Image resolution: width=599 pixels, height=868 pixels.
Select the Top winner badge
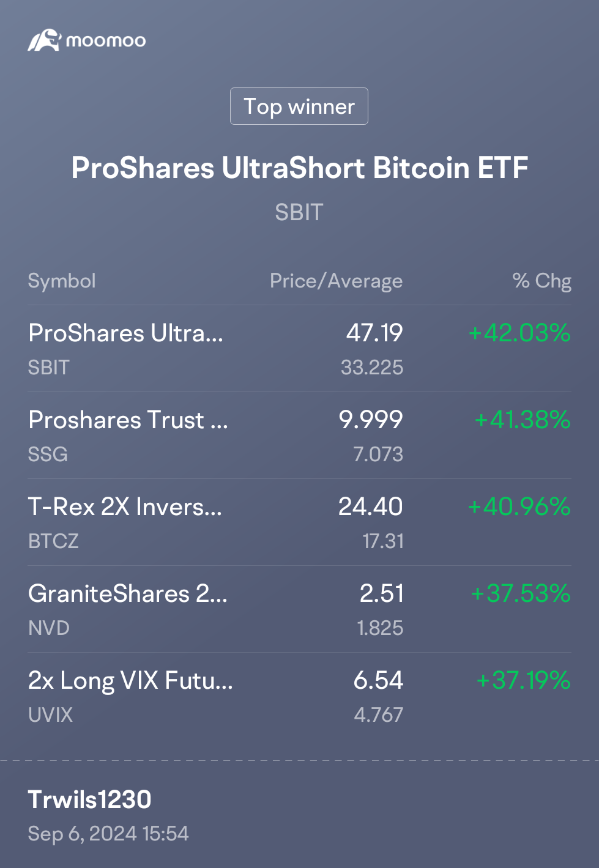(x=299, y=106)
